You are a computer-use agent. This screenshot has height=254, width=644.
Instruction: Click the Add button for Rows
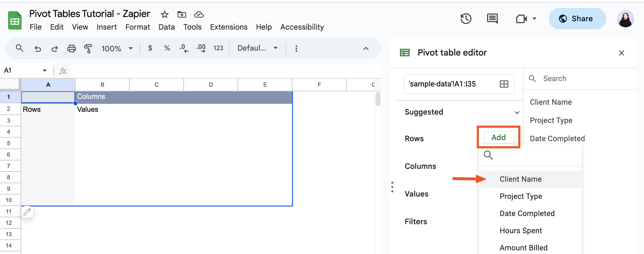coord(499,137)
